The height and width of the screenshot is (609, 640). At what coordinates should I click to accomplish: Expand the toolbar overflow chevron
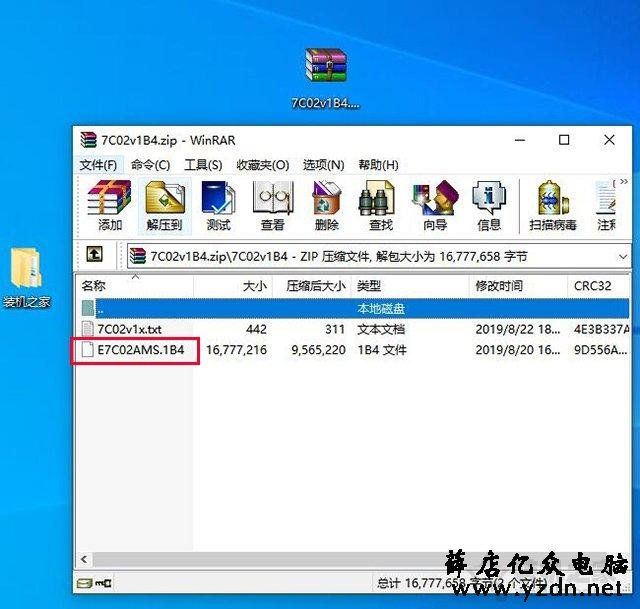pos(624,182)
